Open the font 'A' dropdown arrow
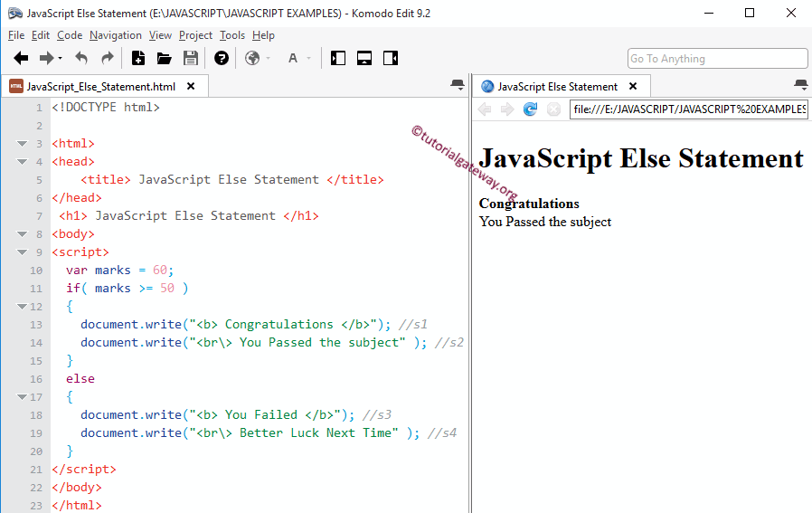 [x=308, y=58]
